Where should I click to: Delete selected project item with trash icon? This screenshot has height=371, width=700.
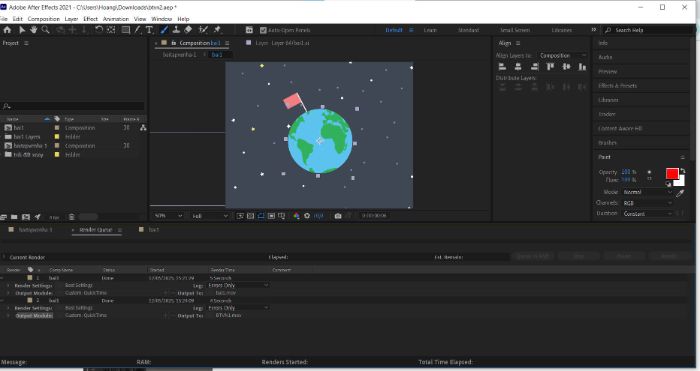71,217
